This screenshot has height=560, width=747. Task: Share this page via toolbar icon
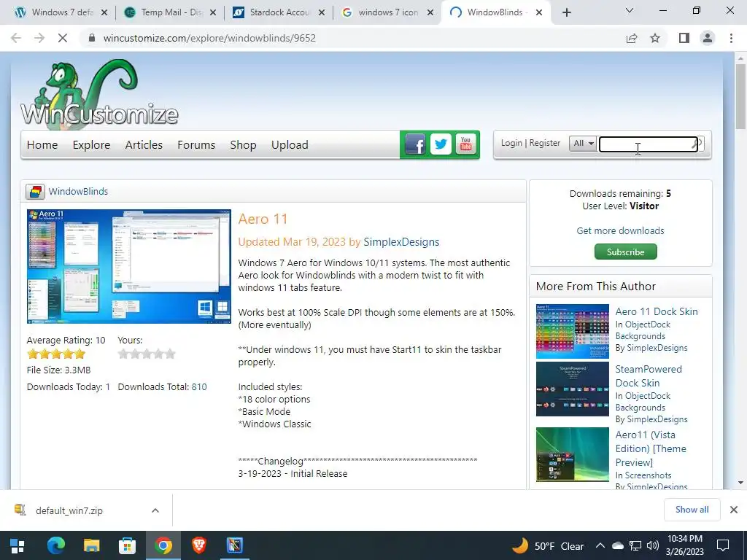pos(632,38)
